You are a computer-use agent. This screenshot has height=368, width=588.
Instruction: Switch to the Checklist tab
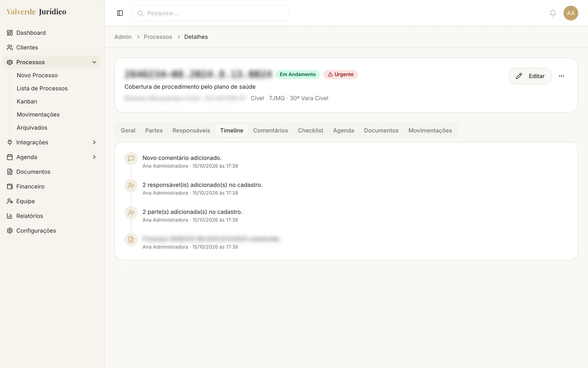(311, 131)
